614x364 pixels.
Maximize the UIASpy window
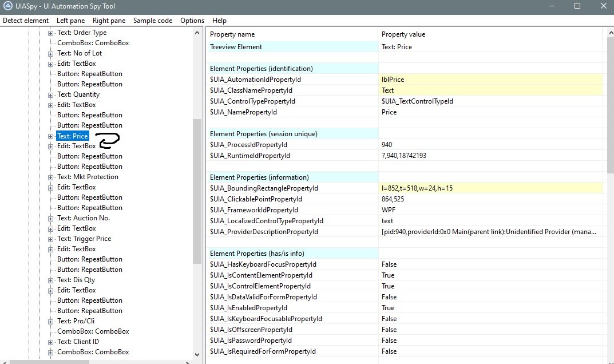577,6
